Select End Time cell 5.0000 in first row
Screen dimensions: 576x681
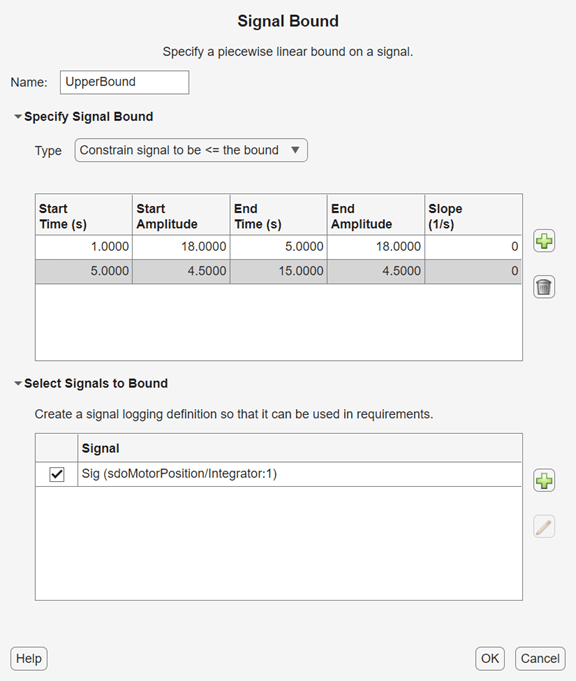pos(278,247)
